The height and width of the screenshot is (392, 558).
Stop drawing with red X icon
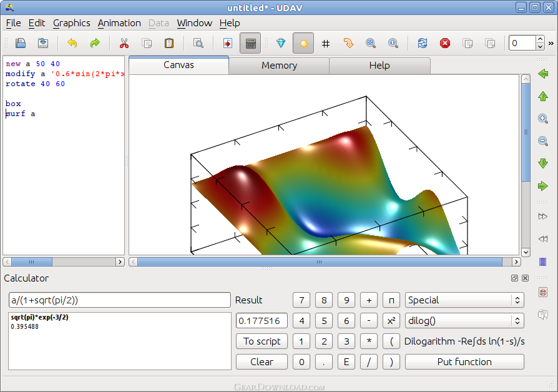(x=445, y=44)
